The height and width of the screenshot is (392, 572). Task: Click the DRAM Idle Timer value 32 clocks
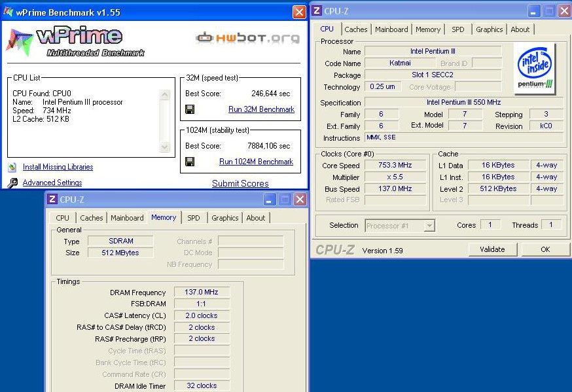point(202,385)
